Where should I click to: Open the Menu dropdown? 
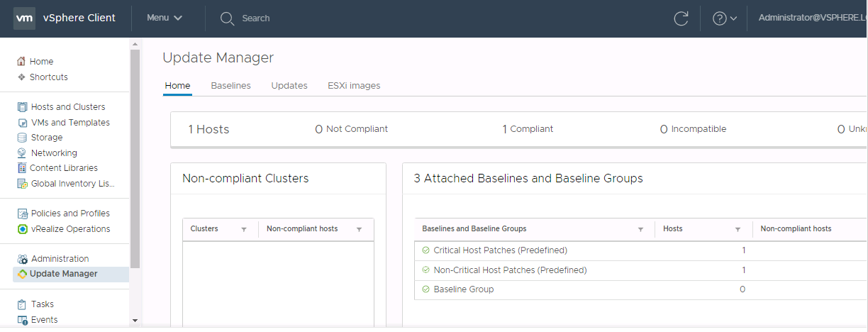[x=165, y=18]
